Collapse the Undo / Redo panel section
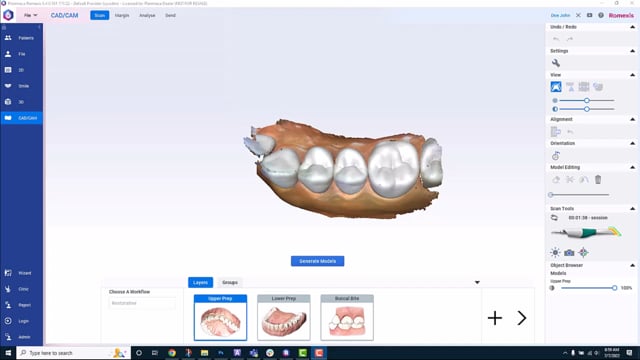Screen dimensions: 640x360 click(632, 27)
